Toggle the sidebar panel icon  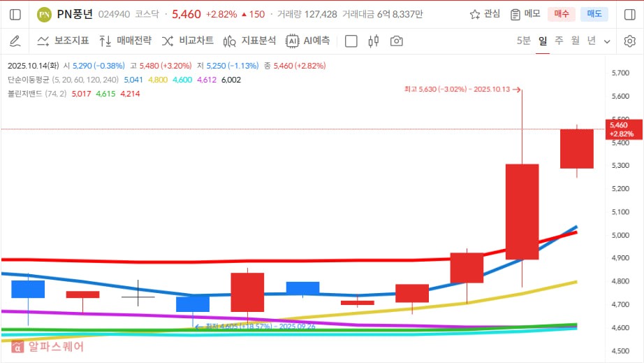15,14
